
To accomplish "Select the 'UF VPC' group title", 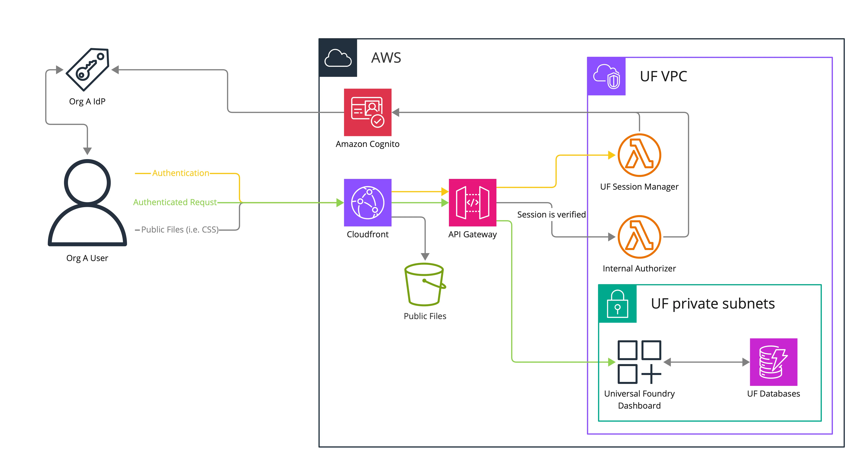I will coord(663,77).
